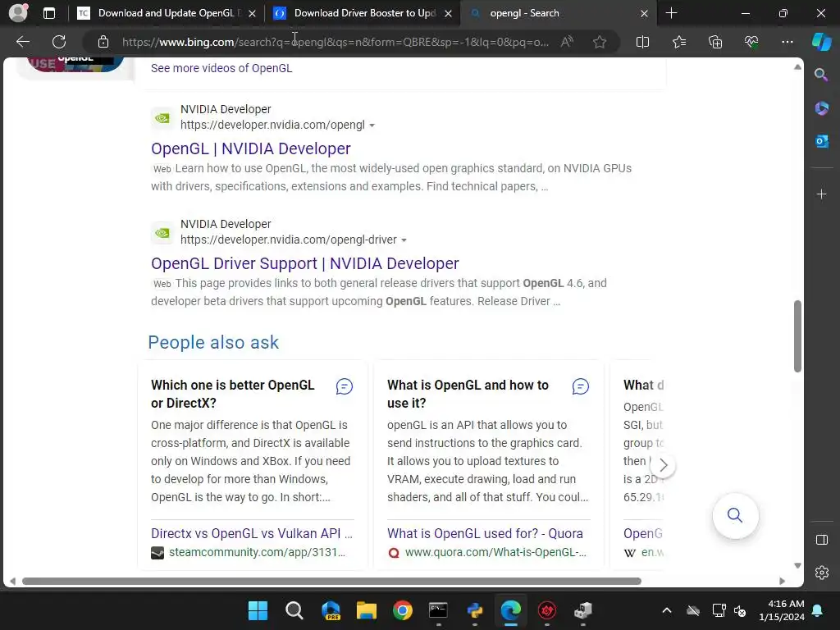Click the scroll down arrow of the page
The height and width of the screenshot is (630, 840).
(x=797, y=565)
